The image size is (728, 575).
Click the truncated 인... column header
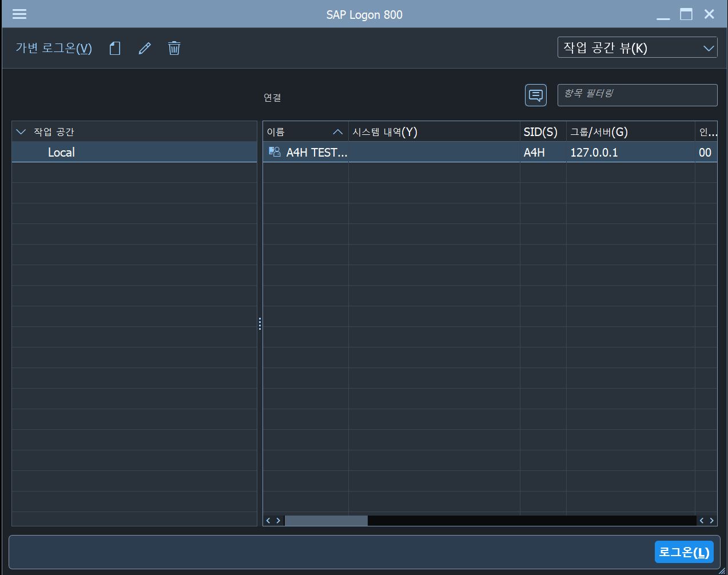pos(706,132)
